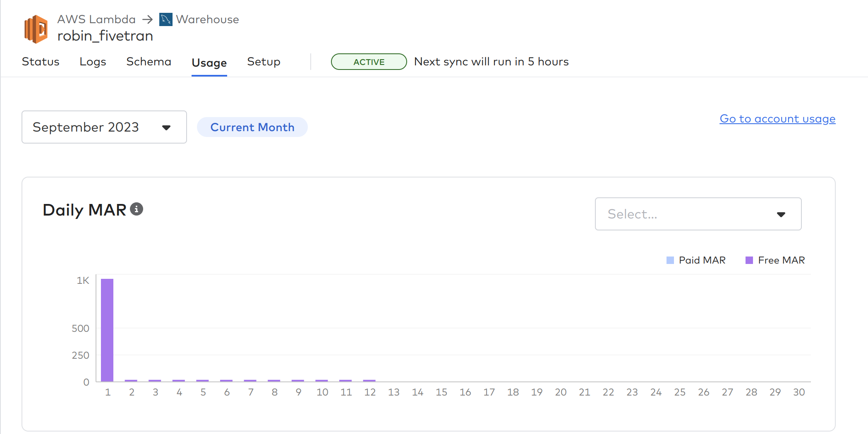This screenshot has width=868, height=434.
Task: Click the x-axis label 30
Action: (799, 392)
